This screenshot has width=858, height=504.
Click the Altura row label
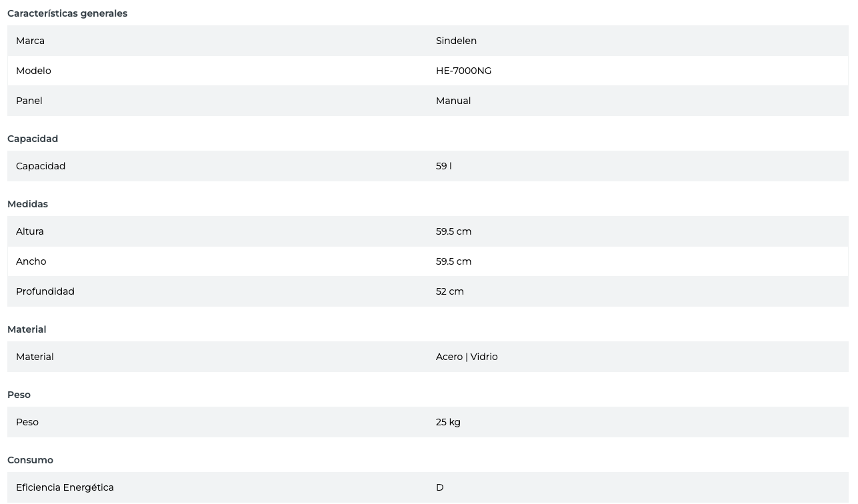(30, 231)
